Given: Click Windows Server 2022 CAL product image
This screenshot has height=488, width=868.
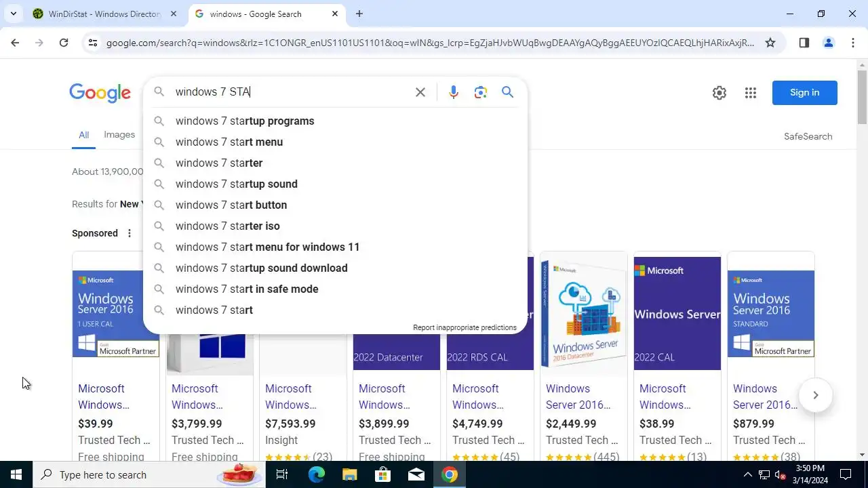Looking at the screenshot, I should (677, 314).
